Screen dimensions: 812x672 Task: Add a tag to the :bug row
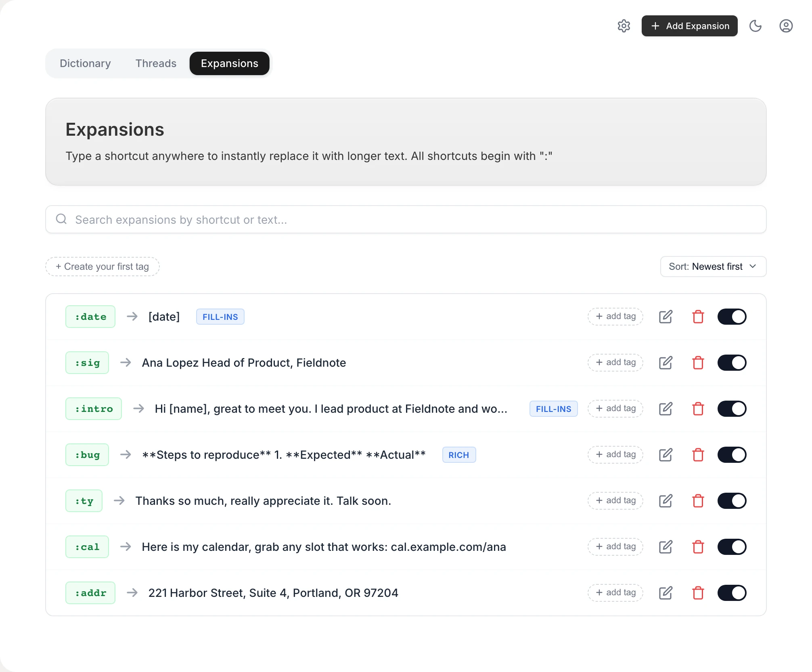(x=615, y=455)
